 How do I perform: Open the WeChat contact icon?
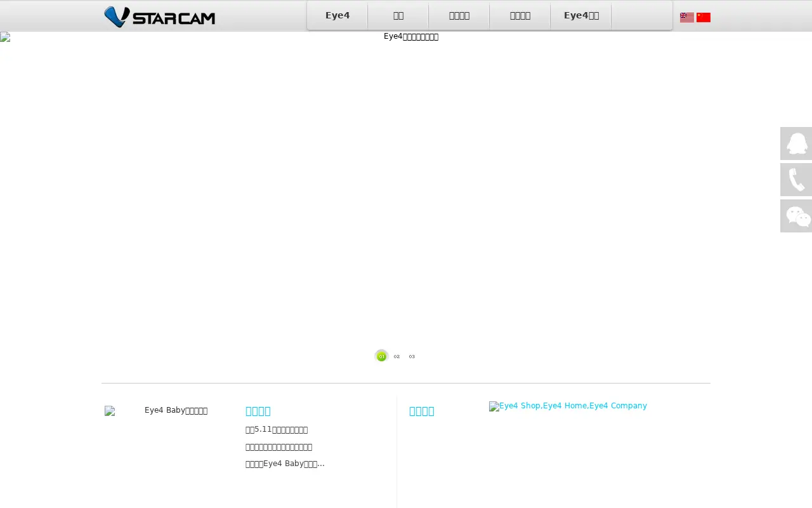pos(796,216)
